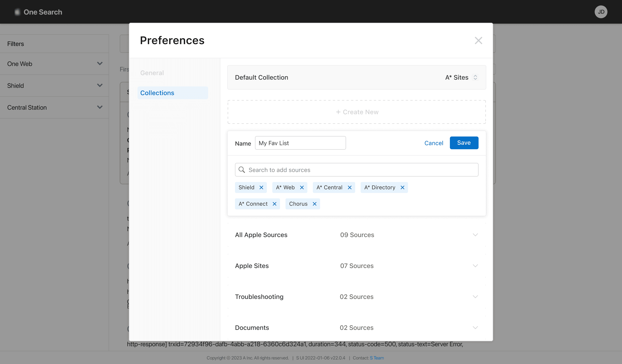The image size is (622, 364).
Task: Switch to the General preferences tab
Action: (x=152, y=73)
